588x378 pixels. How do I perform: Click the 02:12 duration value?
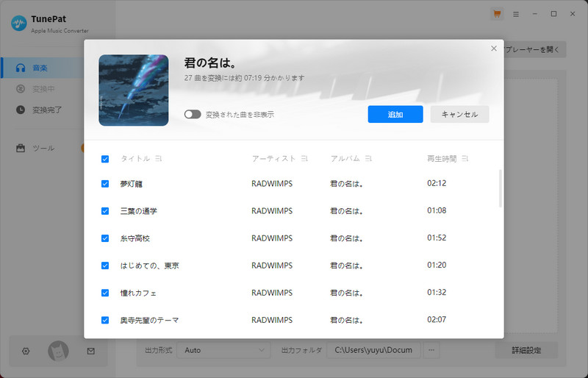[x=437, y=183]
